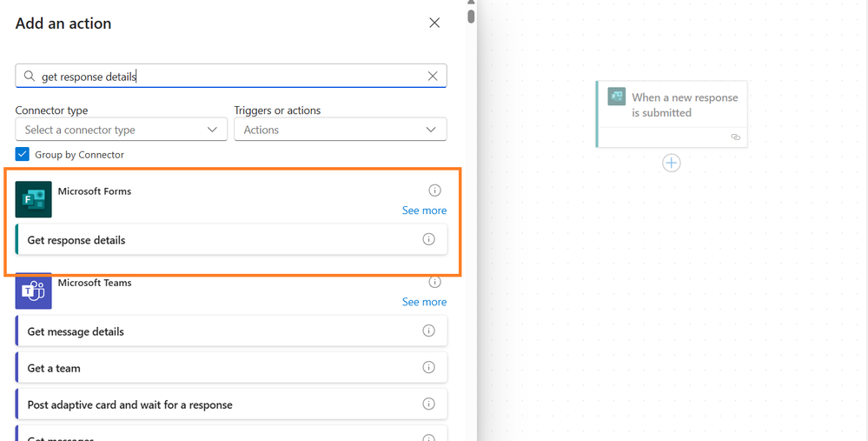
Task: Click See more under Microsoft Teams
Action: coord(424,302)
